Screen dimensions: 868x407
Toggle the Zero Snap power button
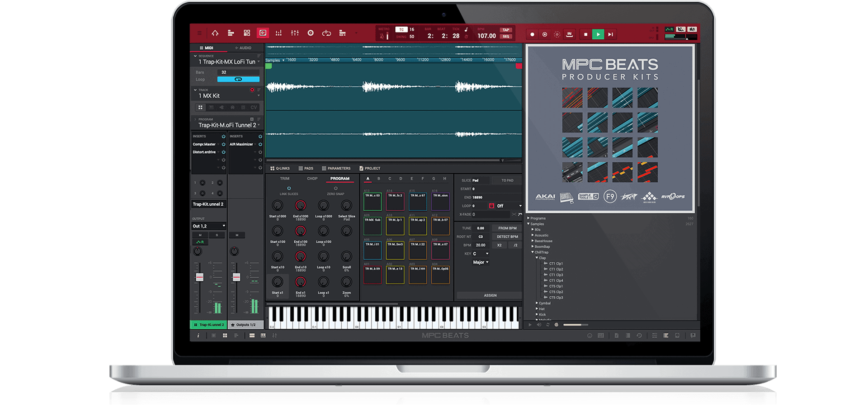click(335, 188)
